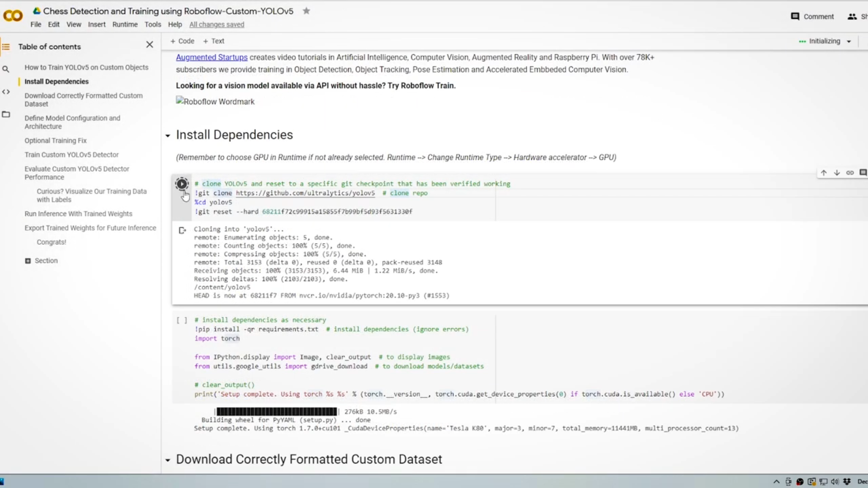868x488 pixels.
Task: Click the pip install progress bar area
Action: (276, 411)
